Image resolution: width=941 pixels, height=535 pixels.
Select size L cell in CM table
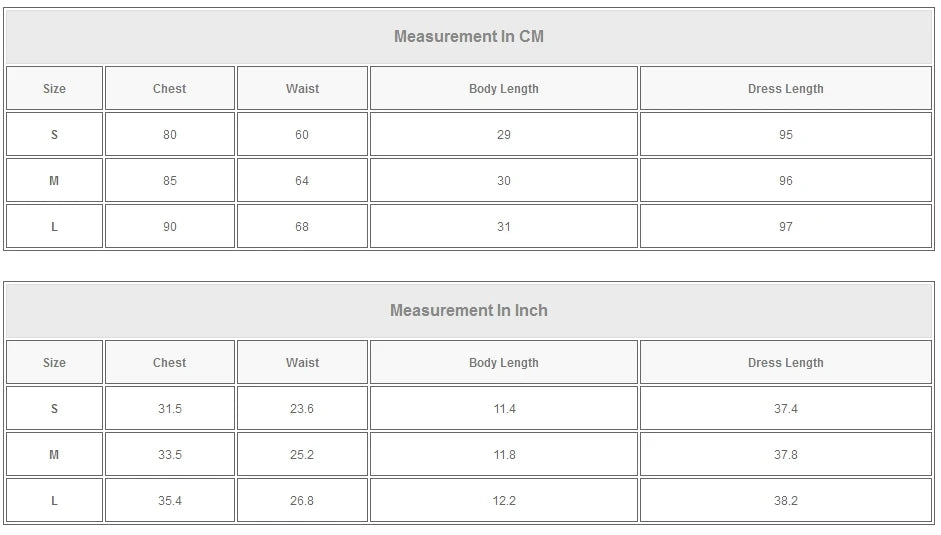pyautogui.click(x=55, y=226)
